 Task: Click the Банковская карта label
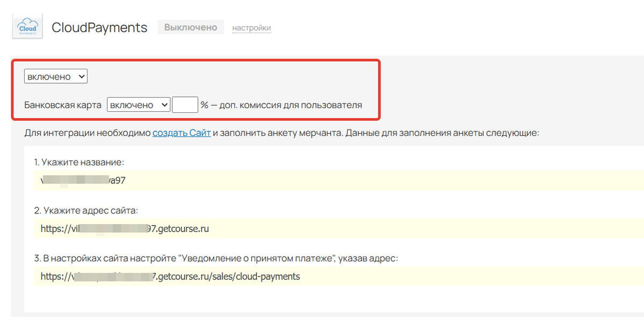(63, 105)
